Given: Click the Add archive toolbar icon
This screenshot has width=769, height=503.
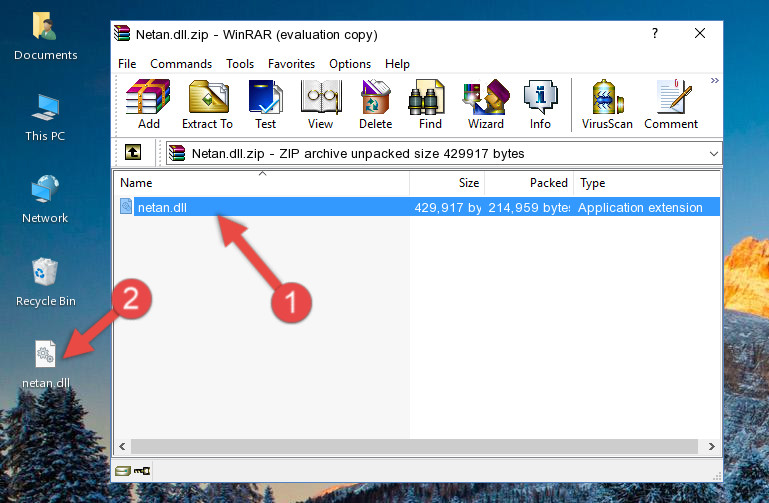Looking at the screenshot, I should coord(148,104).
